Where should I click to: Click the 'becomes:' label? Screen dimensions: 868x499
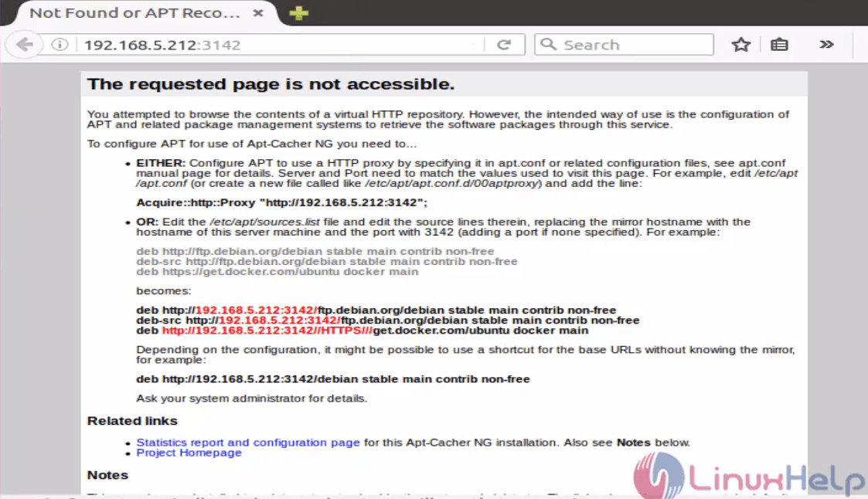[x=163, y=291]
